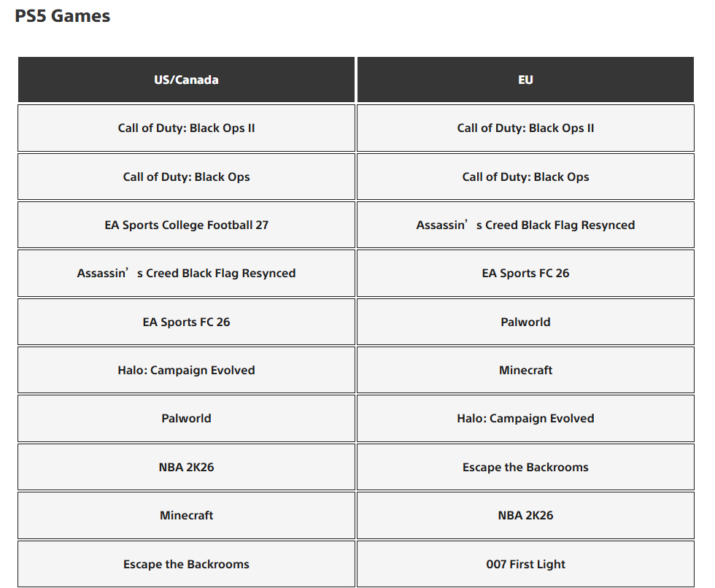715x588 pixels.
Task: Select Call of Duty: Black Ops in US/Canada column
Action: pyautogui.click(x=186, y=177)
